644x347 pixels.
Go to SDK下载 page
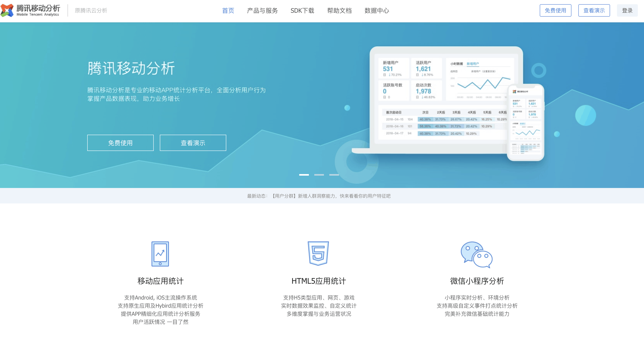[302, 10]
